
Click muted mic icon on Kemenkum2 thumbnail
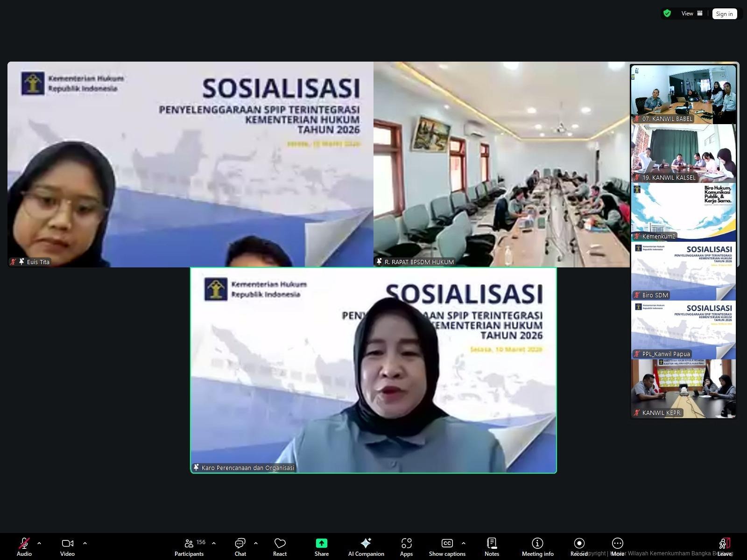tap(637, 236)
